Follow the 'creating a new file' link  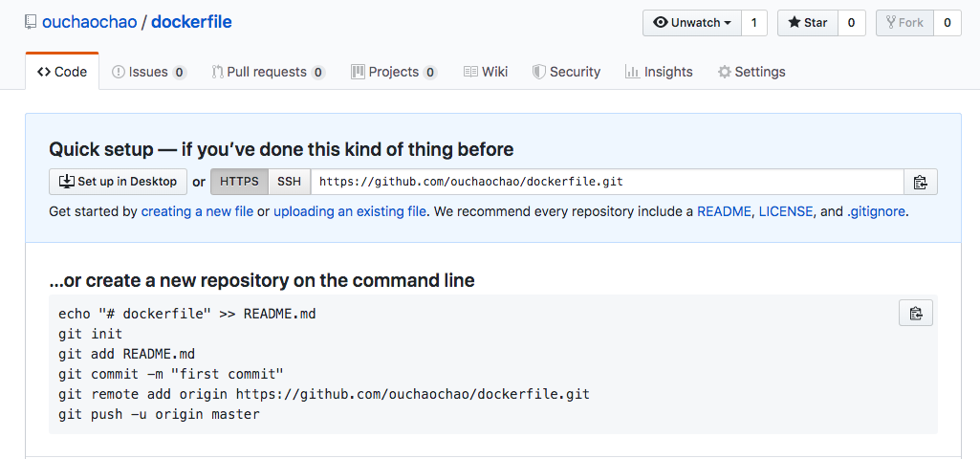[x=198, y=211]
